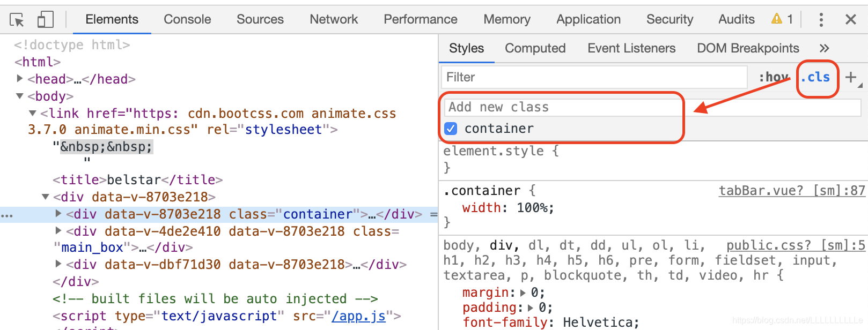
Task: Open the Sources tab
Action: (260, 19)
